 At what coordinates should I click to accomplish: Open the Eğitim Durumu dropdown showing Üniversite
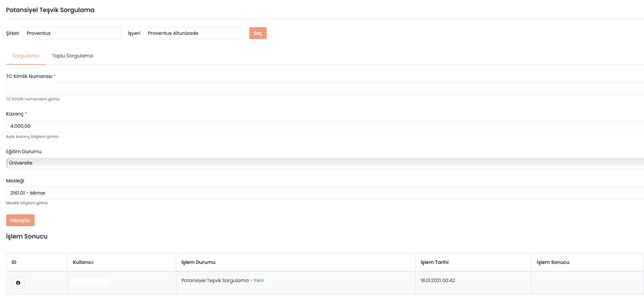(325, 163)
